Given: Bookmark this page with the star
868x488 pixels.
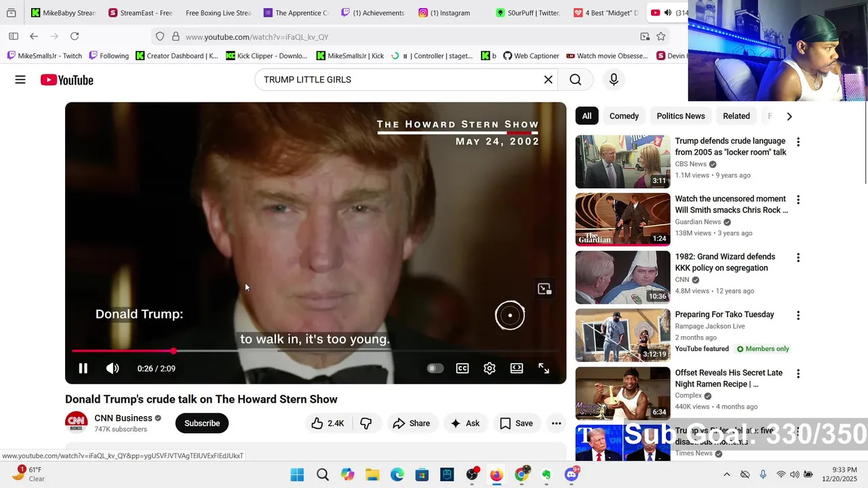Looking at the screenshot, I should point(661,37).
